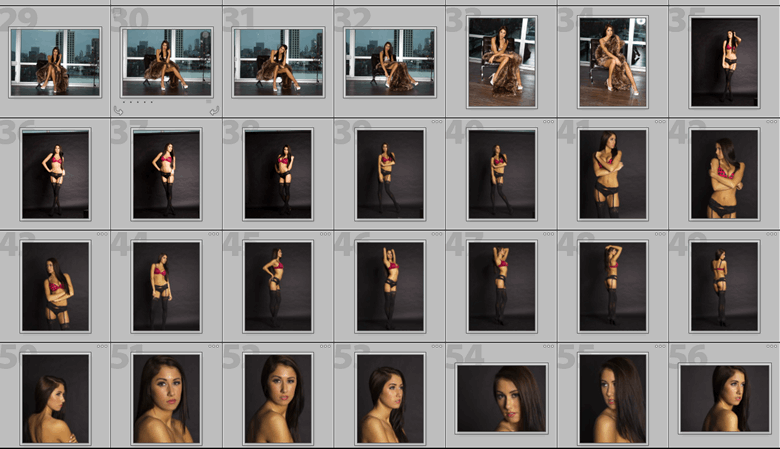The image size is (780, 449).
Task: Click the three-dot badge on cell 43
Action: coord(102,235)
